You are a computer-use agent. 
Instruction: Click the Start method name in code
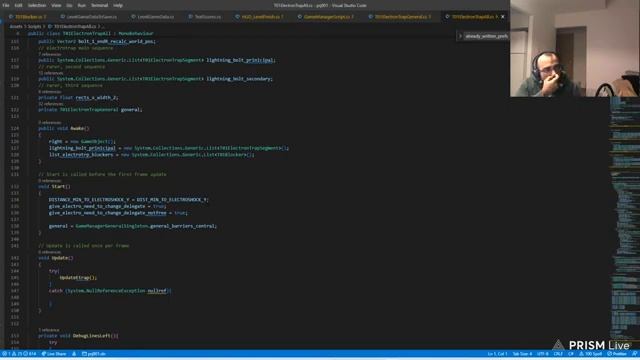(x=58, y=187)
